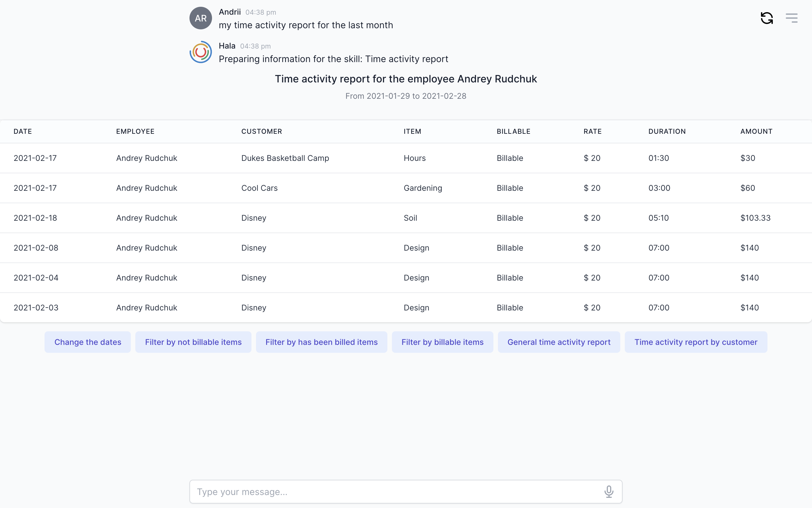Viewport: 812px width, 508px height.
Task: Click the $103.33 amount cell
Action: (x=755, y=218)
